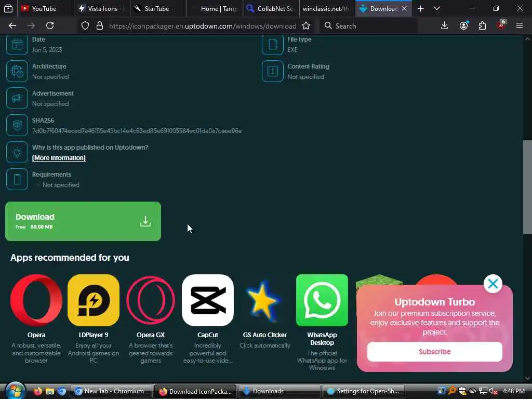The width and height of the screenshot is (532, 399).
Task: Close the active Download tab
Action: pyautogui.click(x=404, y=8)
